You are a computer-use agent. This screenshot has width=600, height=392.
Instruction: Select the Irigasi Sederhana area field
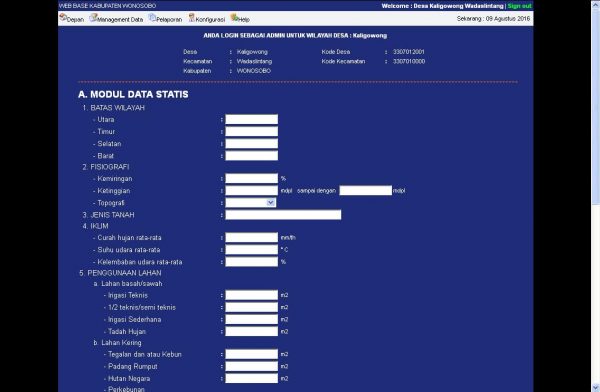[251, 319]
